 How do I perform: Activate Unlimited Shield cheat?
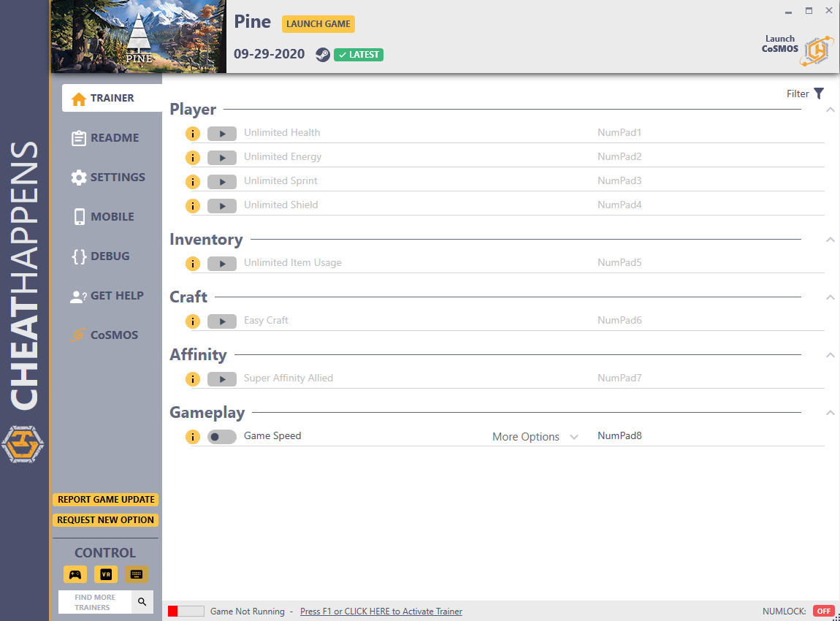(x=222, y=206)
